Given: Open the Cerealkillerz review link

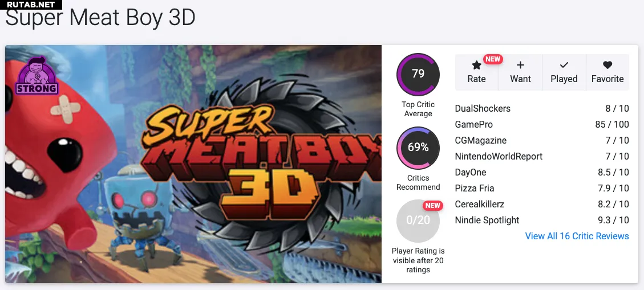Looking at the screenshot, I should [480, 204].
